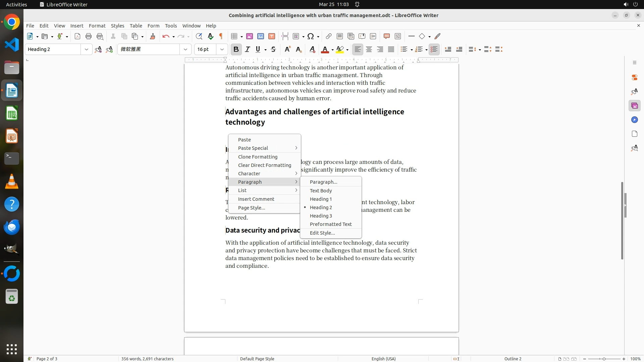Open the font name dropdown arrow
The width and height of the screenshot is (644, 362).
[x=185, y=49]
